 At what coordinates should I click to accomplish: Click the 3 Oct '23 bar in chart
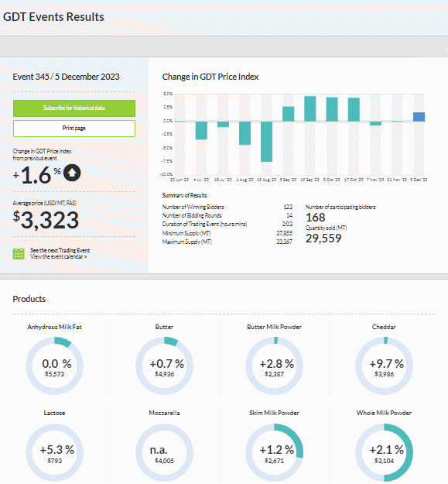[332, 109]
